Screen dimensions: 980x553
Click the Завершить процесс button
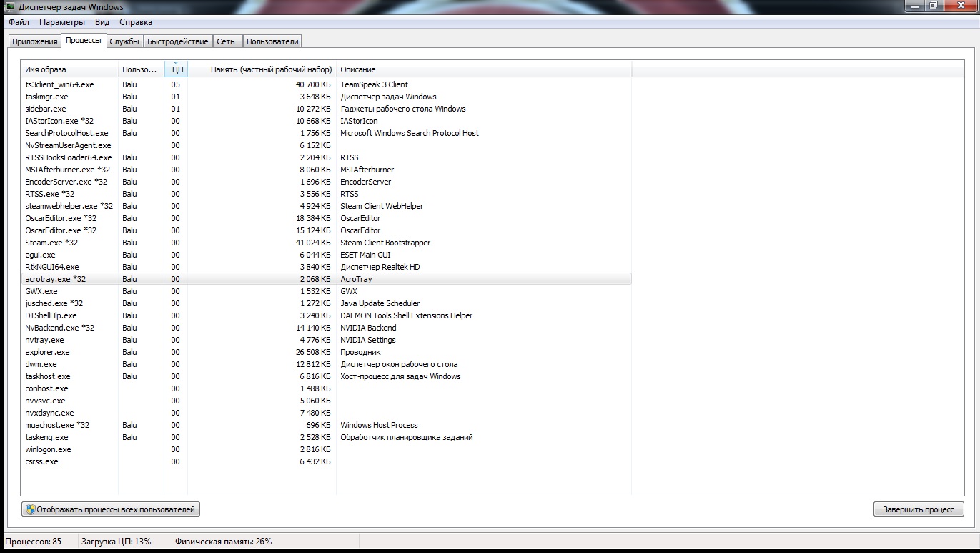[919, 509]
